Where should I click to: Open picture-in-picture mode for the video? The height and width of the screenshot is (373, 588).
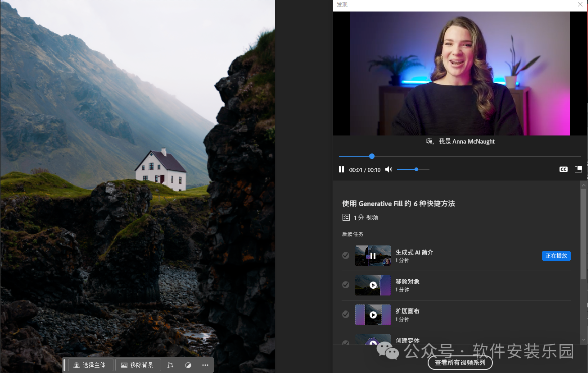pyautogui.click(x=578, y=170)
